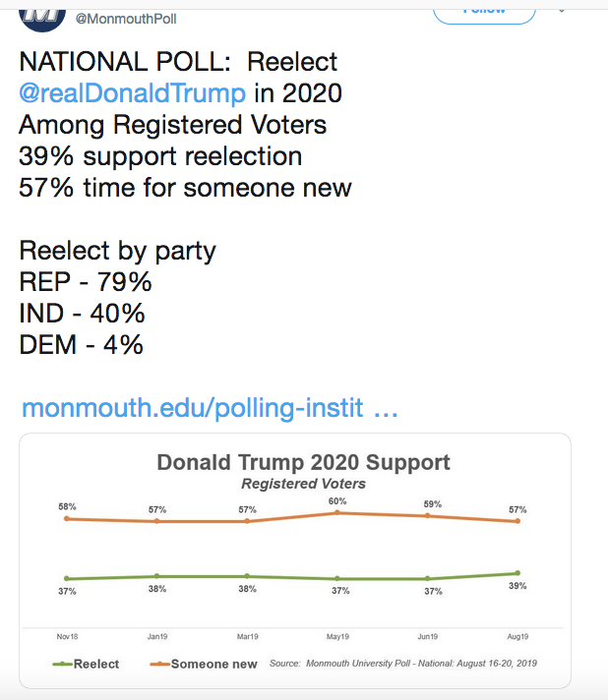Click the 57% Aug19 orange data point
This screenshot has height=700, width=608.
click(x=517, y=521)
